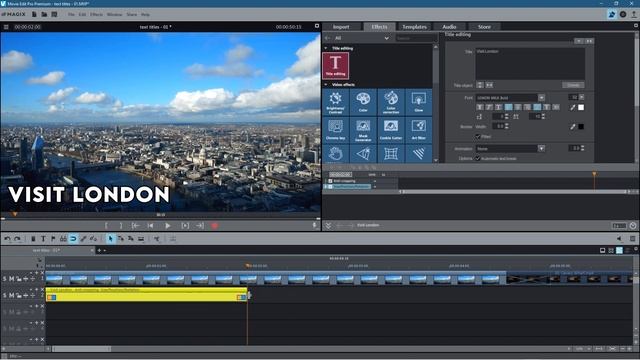The width and height of the screenshot is (640, 360).
Task: Adjust the border Width stepper
Action: [x=507, y=126]
